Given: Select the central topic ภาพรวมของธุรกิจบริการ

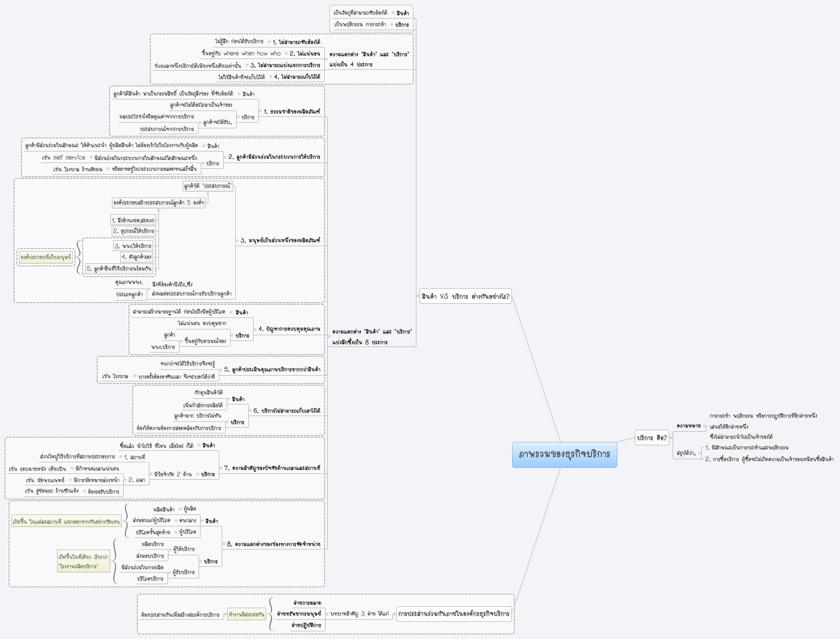Looking at the screenshot, I should (x=564, y=454).
